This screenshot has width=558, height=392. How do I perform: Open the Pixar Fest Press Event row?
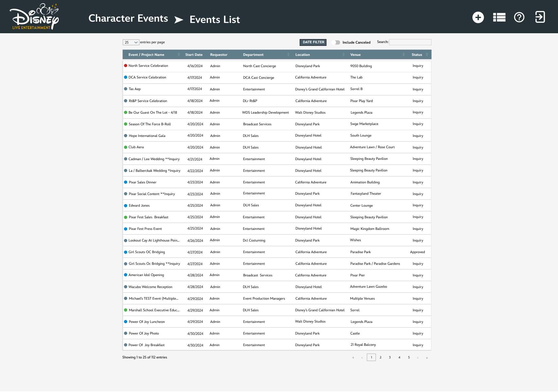[x=277, y=229]
